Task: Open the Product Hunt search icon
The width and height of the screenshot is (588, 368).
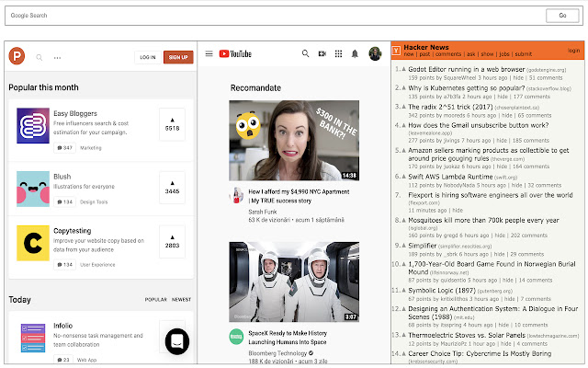Action: coord(40,57)
